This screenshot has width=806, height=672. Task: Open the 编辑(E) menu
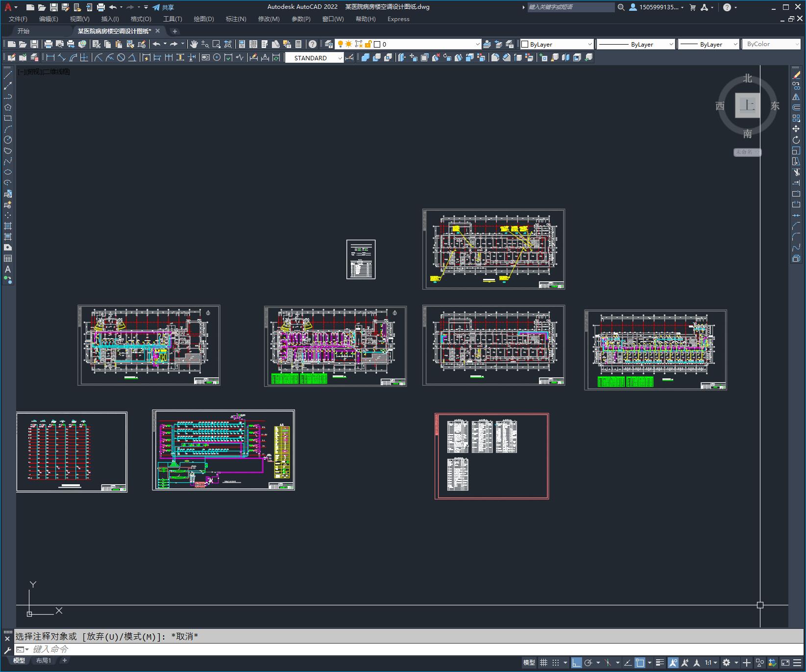point(49,19)
